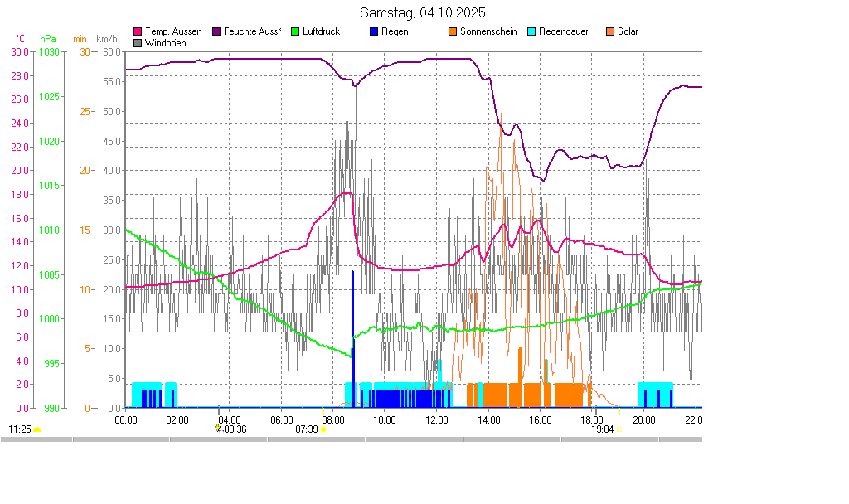Screen dimensions: 849x504
Task: Click the Regendauer legend label
Action: (565, 31)
